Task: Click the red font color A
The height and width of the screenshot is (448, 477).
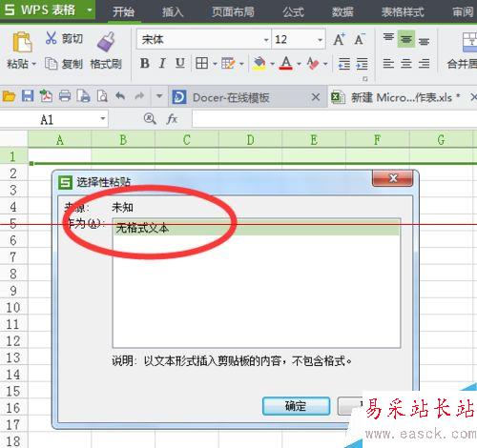Action: coord(286,63)
